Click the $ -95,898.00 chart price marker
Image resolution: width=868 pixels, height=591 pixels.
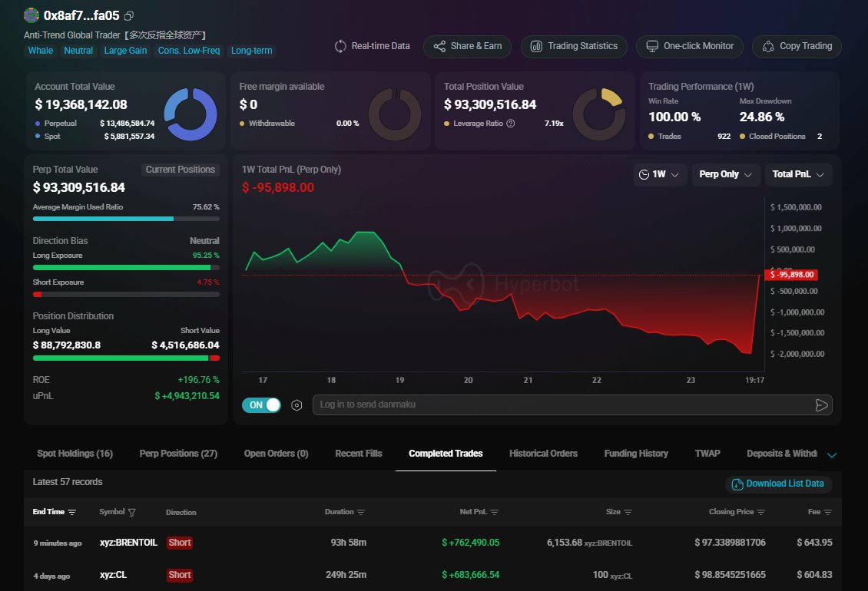coord(792,275)
